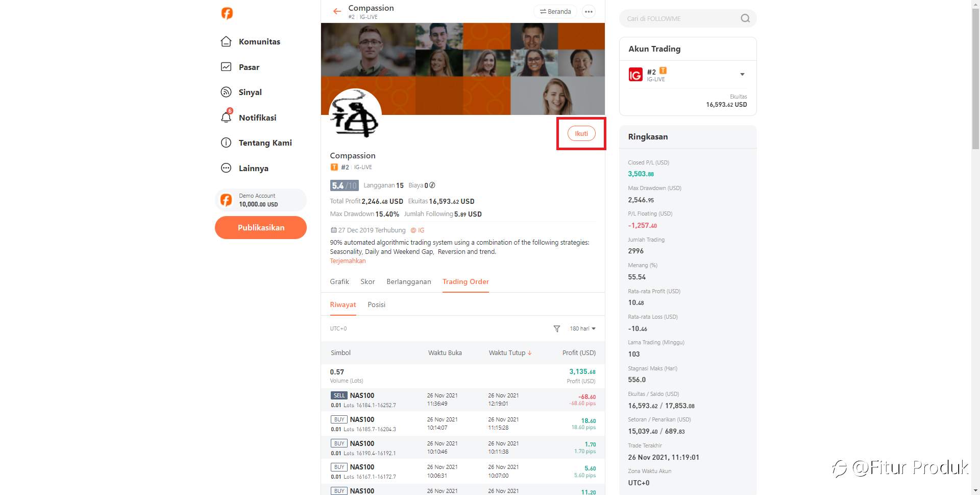Click BUY NAS100 row with 5.60 profit
This screenshot has width=980, height=495.
(463, 472)
